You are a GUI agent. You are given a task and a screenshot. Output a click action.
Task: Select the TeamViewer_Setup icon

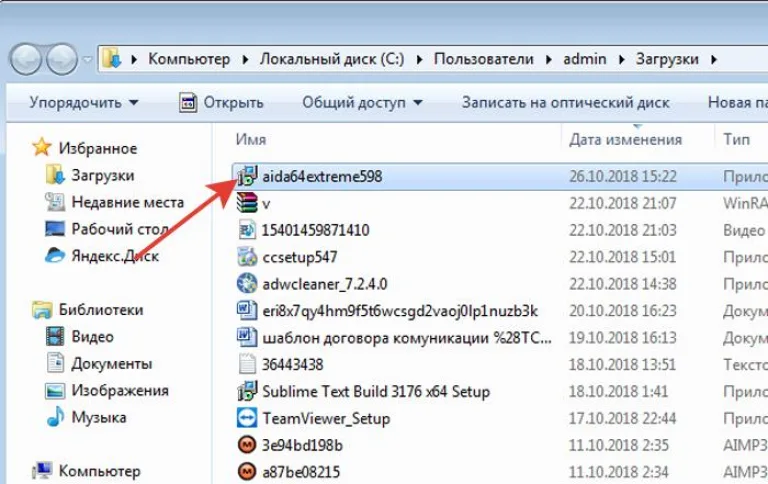pos(247,418)
